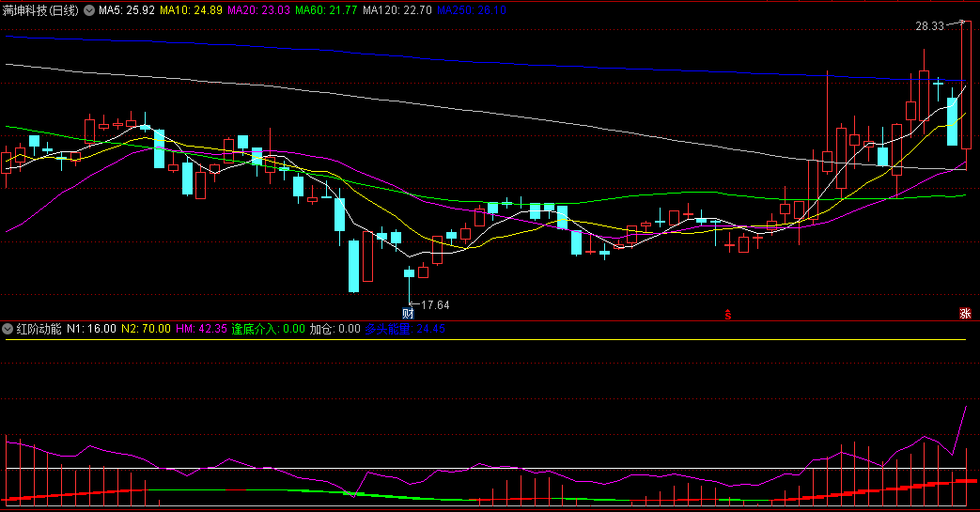Click the 17.64 low price label
This screenshot has height=512, width=980.
436,305
